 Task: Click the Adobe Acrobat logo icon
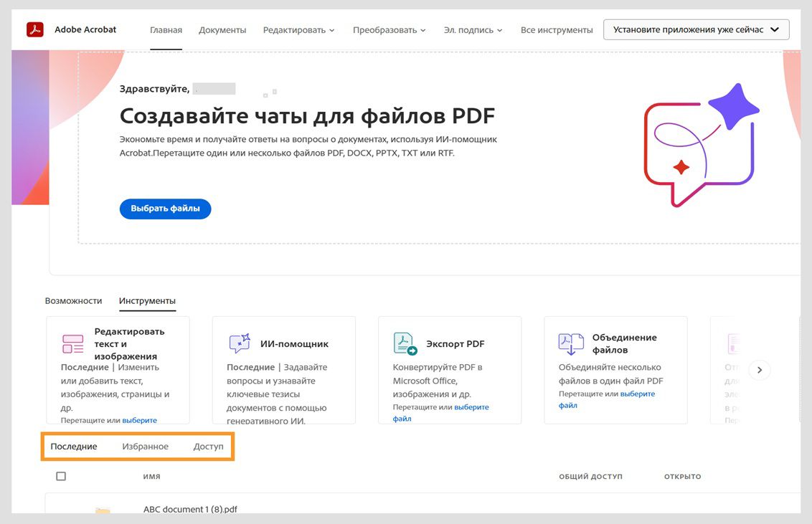pos(34,29)
